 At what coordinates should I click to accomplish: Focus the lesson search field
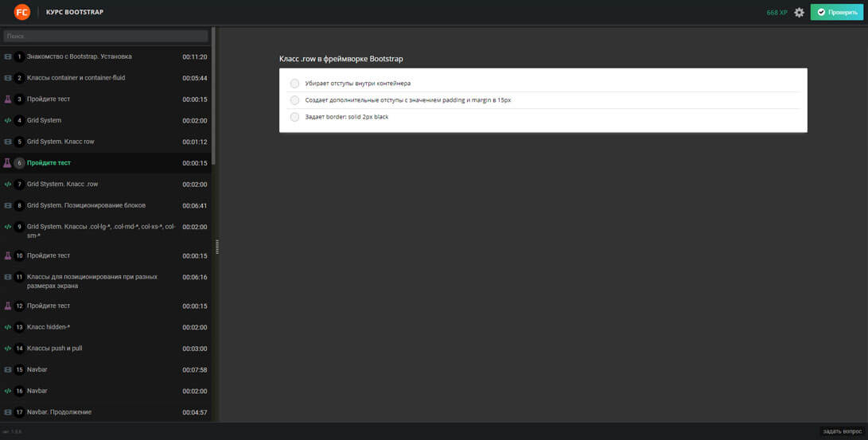pyautogui.click(x=106, y=36)
